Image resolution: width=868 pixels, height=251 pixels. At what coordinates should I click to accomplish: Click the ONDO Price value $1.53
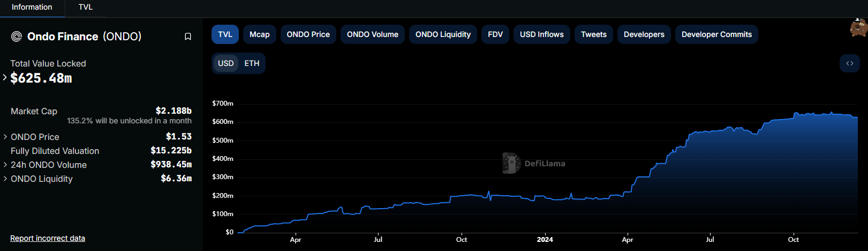click(179, 137)
